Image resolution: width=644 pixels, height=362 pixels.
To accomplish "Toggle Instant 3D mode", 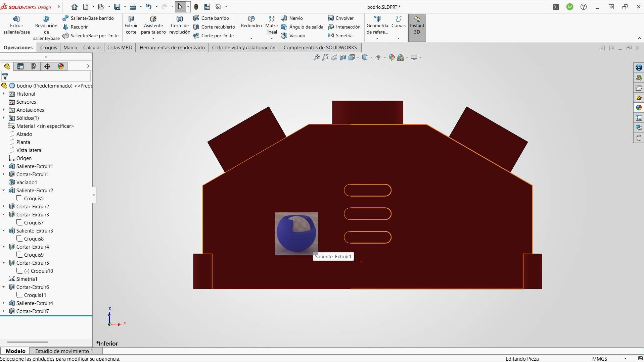I will click(417, 28).
